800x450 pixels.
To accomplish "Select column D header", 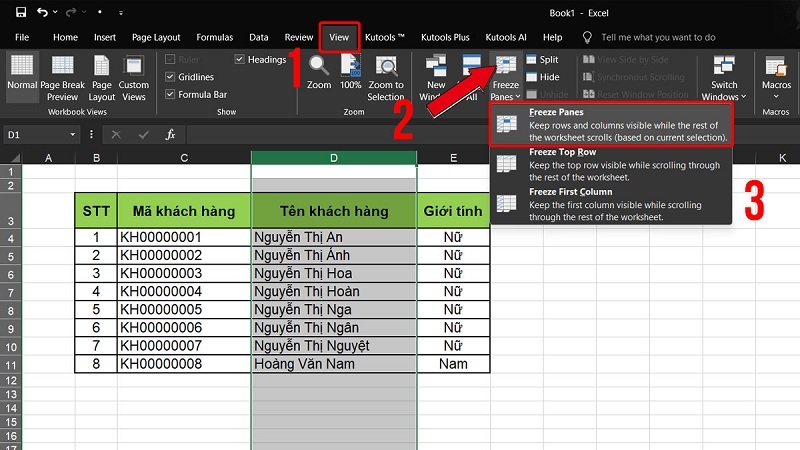I will pos(334,158).
